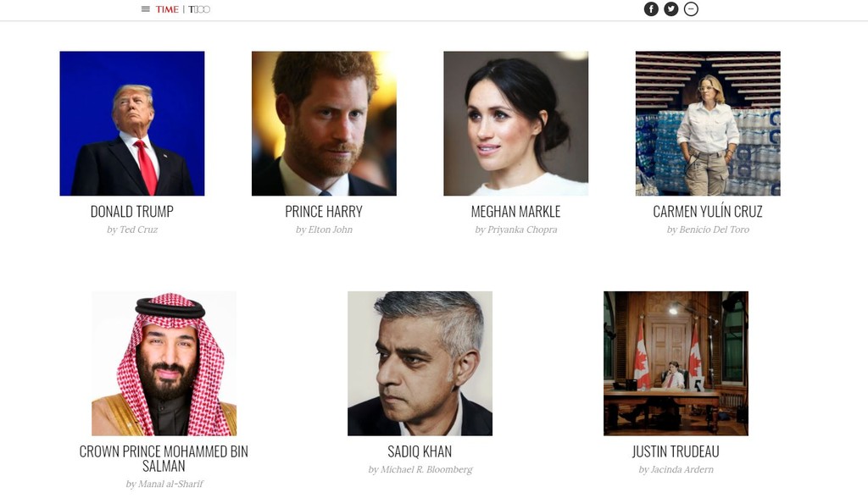Click the TIME logo
Viewport: 868px width, 498px height.
pos(167,9)
